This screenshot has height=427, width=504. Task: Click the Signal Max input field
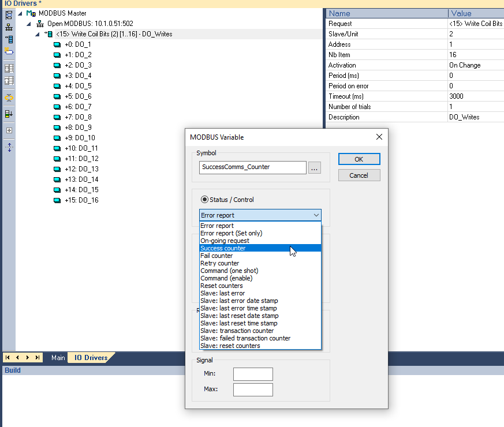pyautogui.click(x=253, y=389)
